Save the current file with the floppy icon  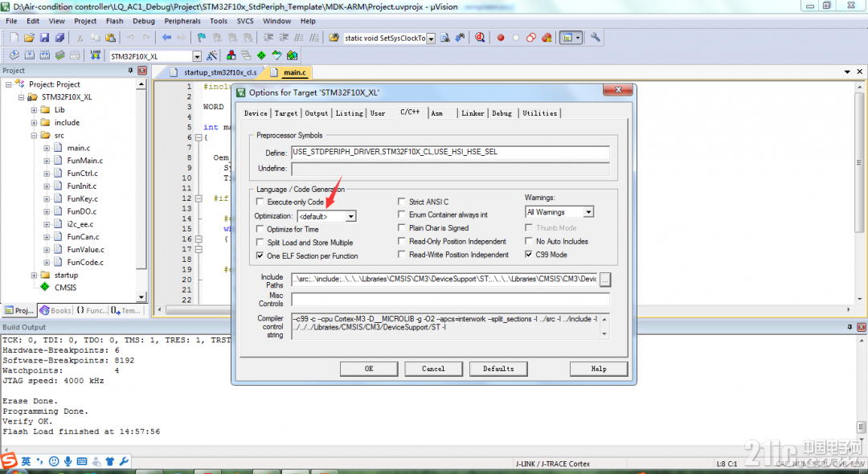tap(44, 38)
